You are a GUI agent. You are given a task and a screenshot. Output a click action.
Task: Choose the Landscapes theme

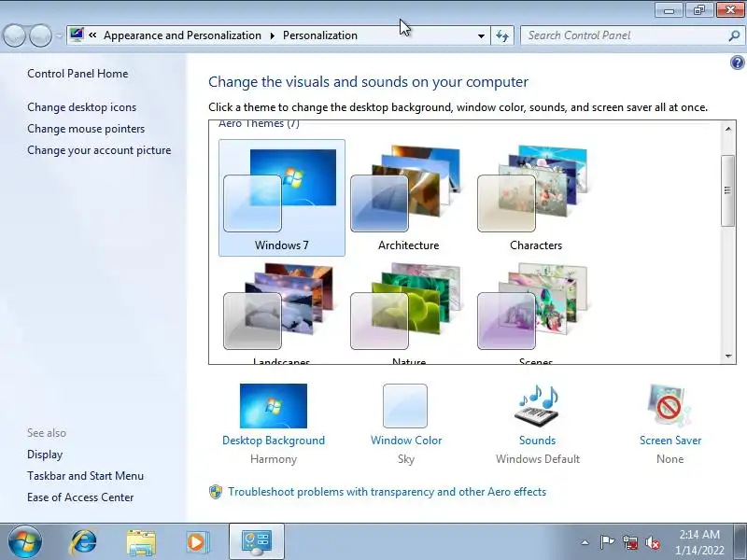click(x=282, y=314)
